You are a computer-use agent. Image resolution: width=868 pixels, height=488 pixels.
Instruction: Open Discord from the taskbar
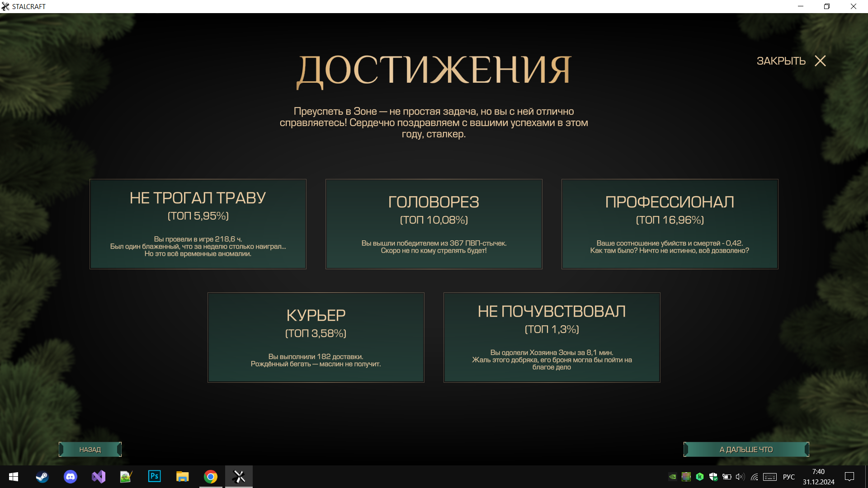(x=70, y=477)
